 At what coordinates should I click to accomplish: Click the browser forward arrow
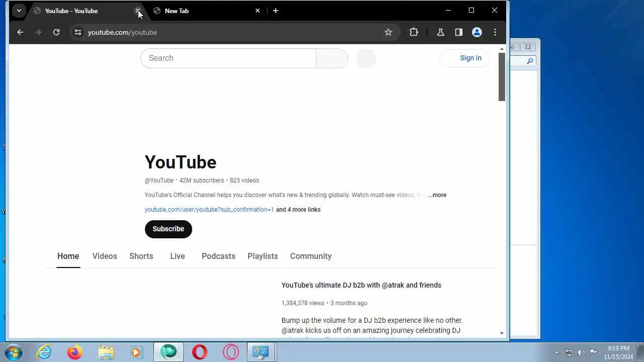pos(38,32)
